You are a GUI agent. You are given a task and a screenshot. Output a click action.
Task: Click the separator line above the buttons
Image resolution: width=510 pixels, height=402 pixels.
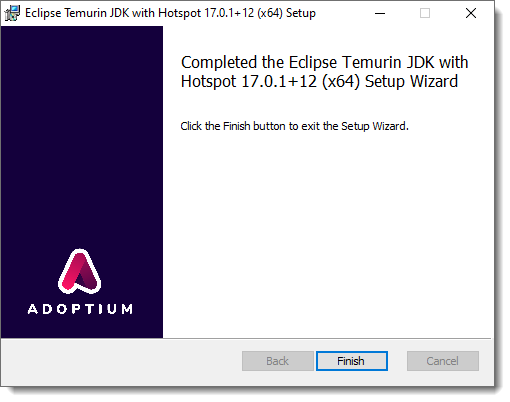(x=246, y=338)
